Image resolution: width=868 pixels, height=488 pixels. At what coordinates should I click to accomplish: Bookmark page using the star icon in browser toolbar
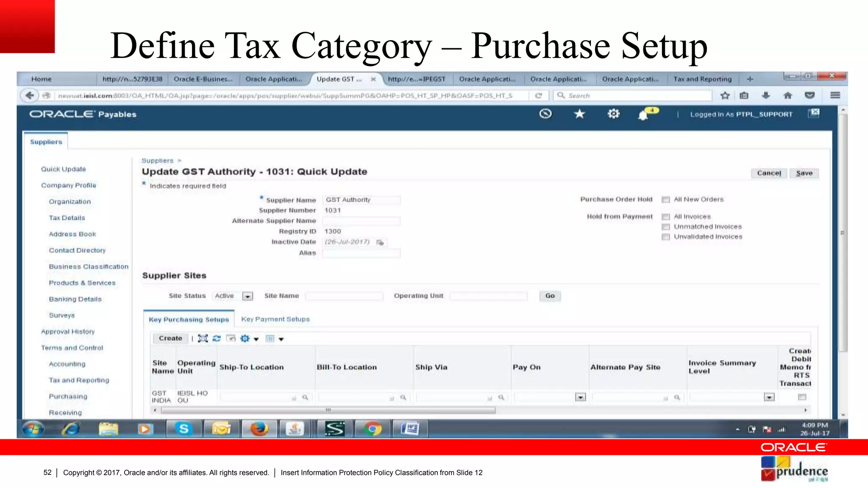pyautogui.click(x=725, y=95)
